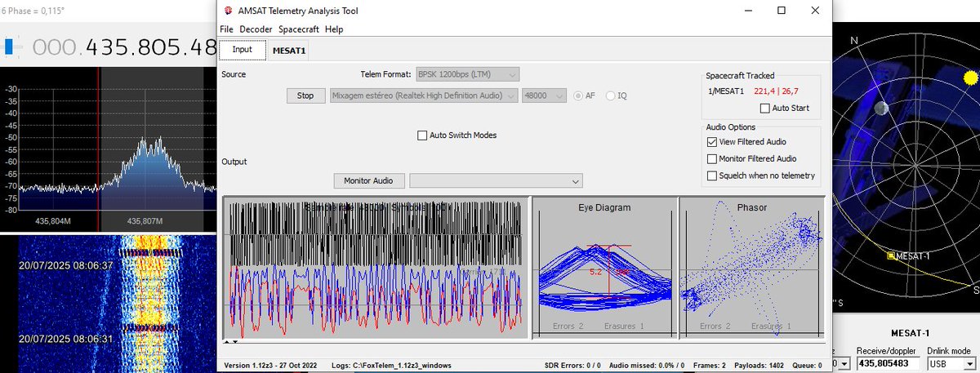980x373 pixels.
Task: Open the File menu
Action: pos(227,29)
